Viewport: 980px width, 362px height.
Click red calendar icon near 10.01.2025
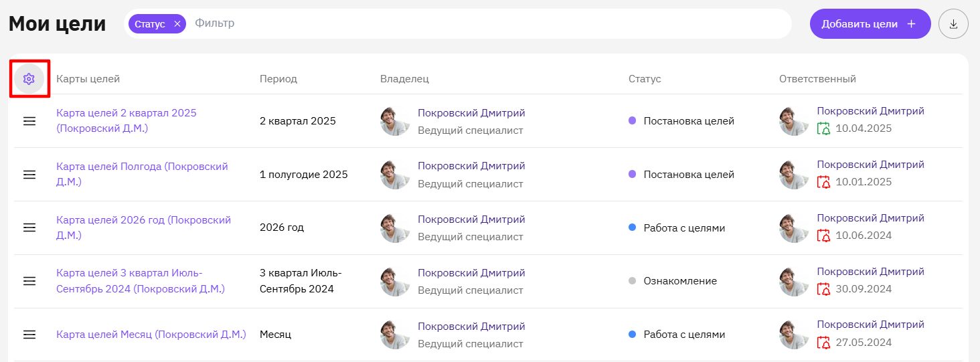[x=824, y=182]
